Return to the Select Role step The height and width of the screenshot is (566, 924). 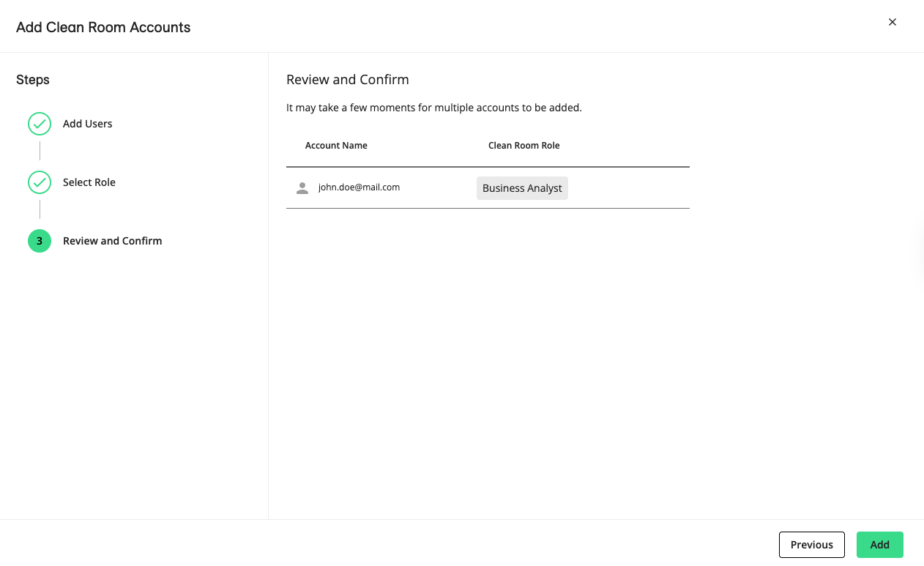[89, 182]
